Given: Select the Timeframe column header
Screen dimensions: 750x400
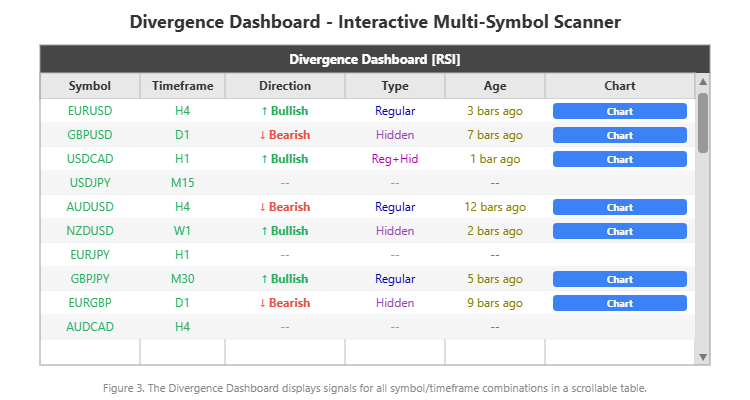Looking at the screenshot, I should pyautogui.click(x=182, y=86).
